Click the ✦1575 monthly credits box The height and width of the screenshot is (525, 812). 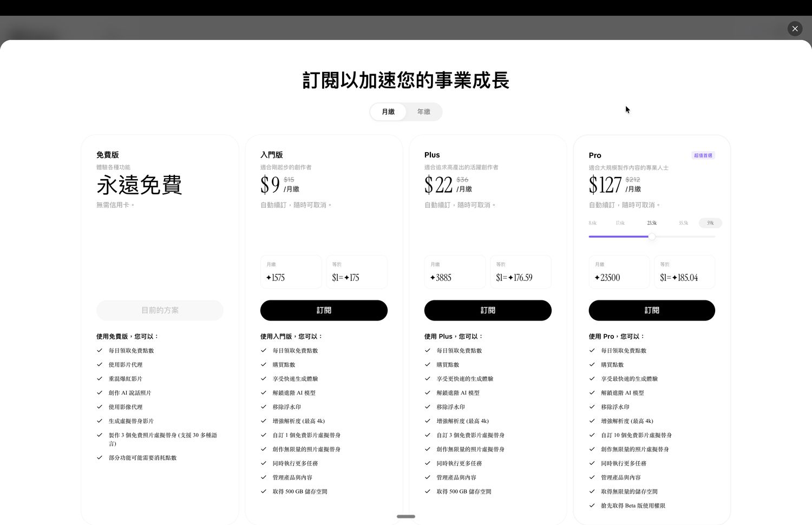[291, 272]
